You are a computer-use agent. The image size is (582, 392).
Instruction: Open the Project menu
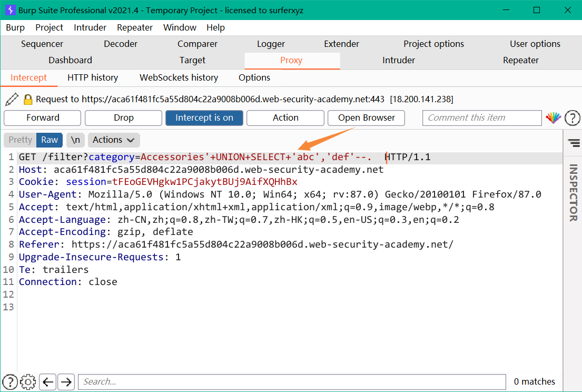[50, 27]
